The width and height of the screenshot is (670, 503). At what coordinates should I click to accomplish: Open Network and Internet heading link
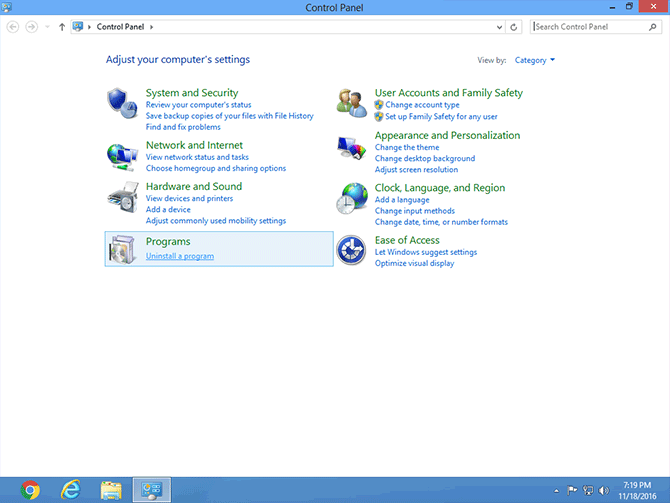194,145
